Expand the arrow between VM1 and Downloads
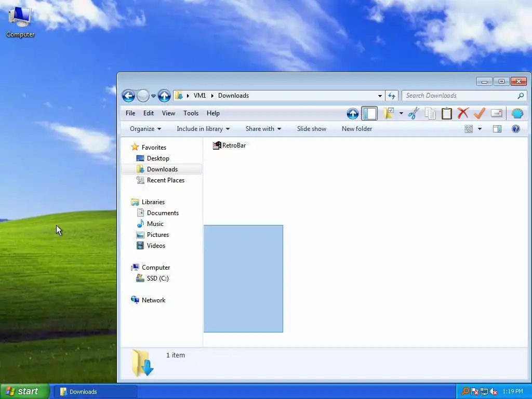 [x=212, y=96]
